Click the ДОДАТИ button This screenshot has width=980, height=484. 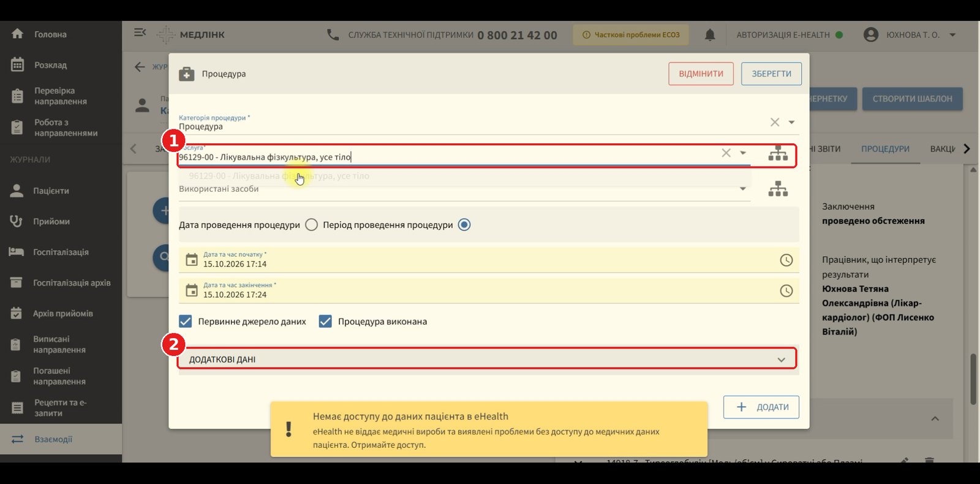point(761,407)
